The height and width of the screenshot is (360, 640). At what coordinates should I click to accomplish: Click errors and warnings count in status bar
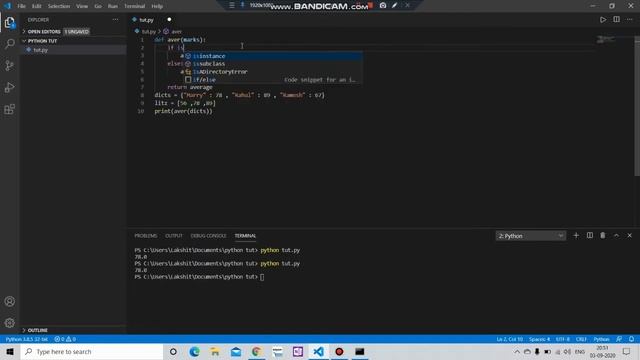point(65,339)
